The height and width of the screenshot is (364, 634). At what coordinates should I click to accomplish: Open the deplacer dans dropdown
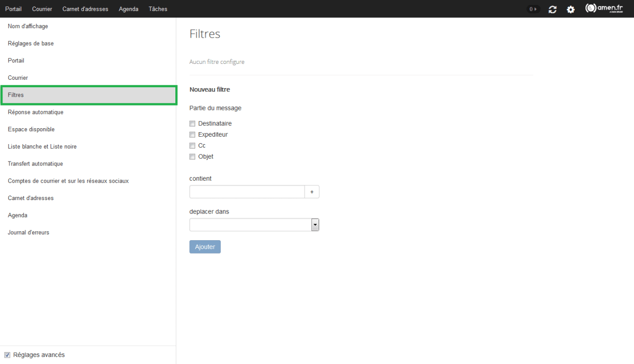click(254, 225)
